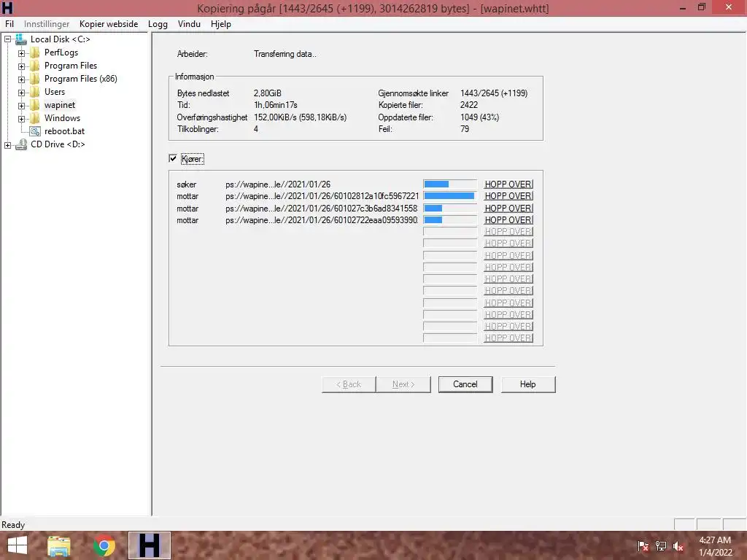Viewport: 747px width, 560px height.
Task: Click the Kopierte filer value 2422
Action: [469, 105]
